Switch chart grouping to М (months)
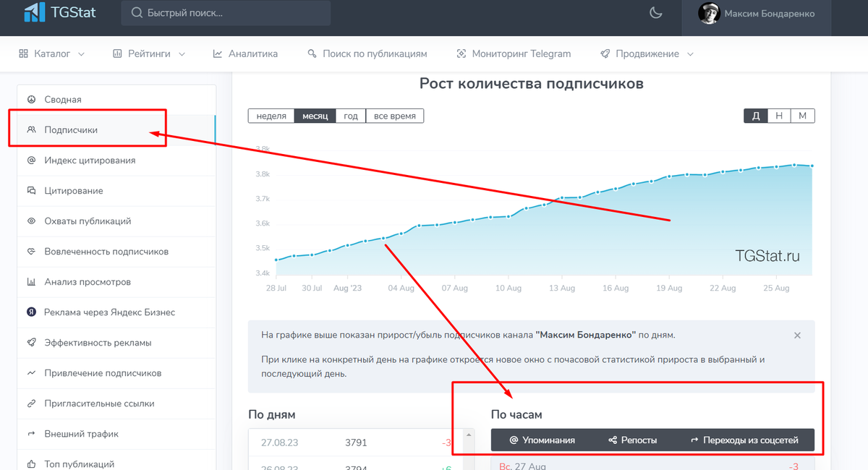This screenshot has height=470, width=868. coord(803,116)
